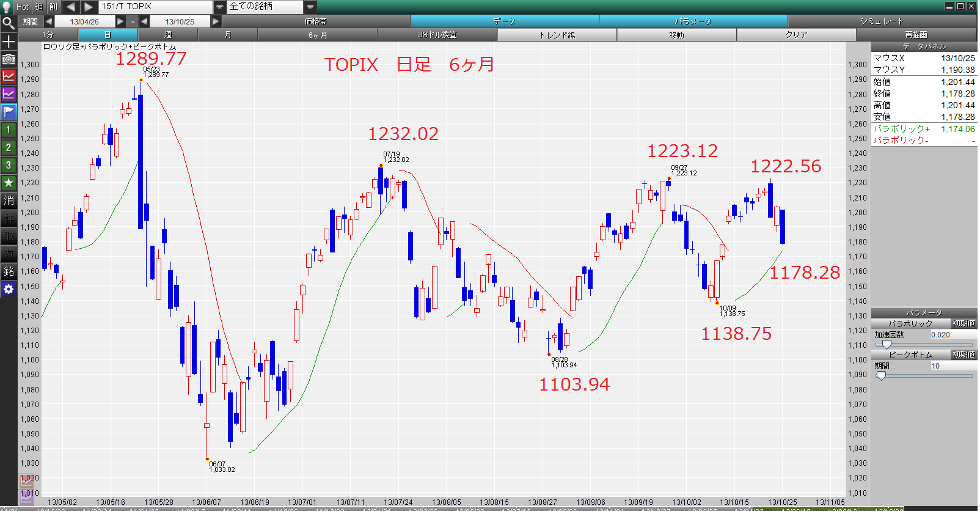Click the Hot button in the title bar
Viewport: 980px width, 511px height.
click(23, 7)
